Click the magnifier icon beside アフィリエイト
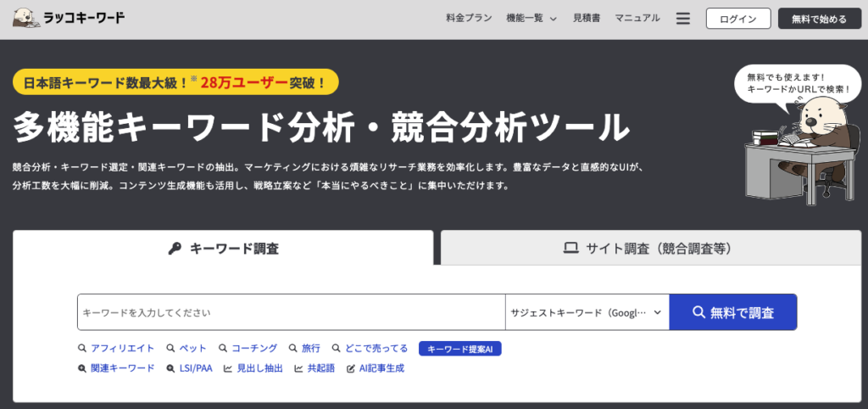This screenshot has height=409, width=868. [x=82, y=349]
